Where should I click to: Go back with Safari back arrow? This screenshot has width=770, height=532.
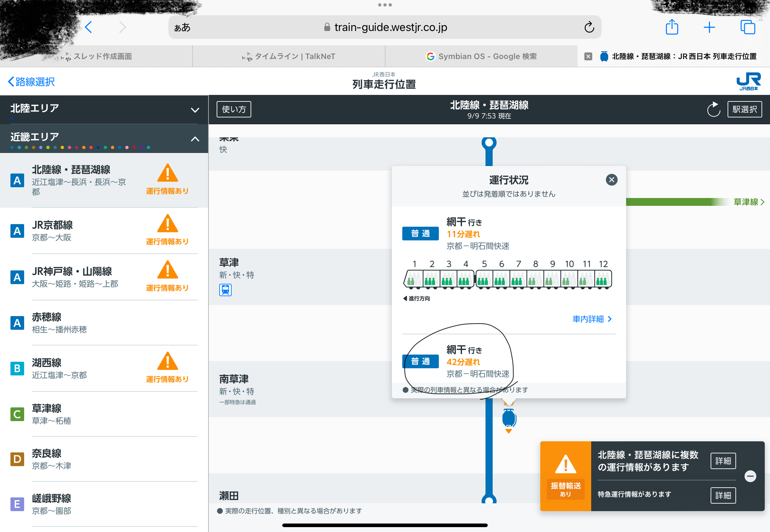[88, 27]
